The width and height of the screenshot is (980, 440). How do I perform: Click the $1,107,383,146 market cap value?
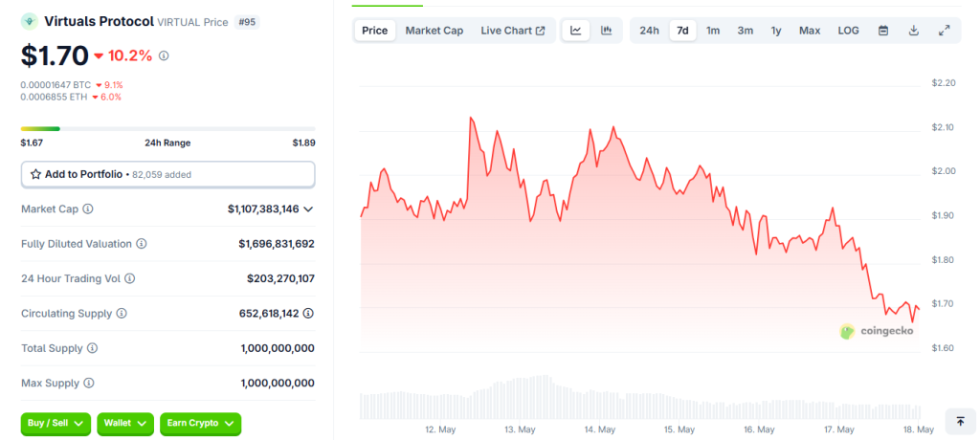263,209
